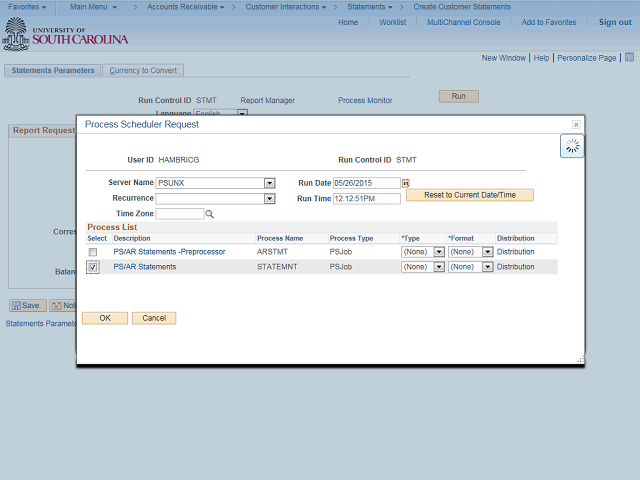Open the Report Manager link
The height and width of the screenshot is (480, 640).
point(267,100)
